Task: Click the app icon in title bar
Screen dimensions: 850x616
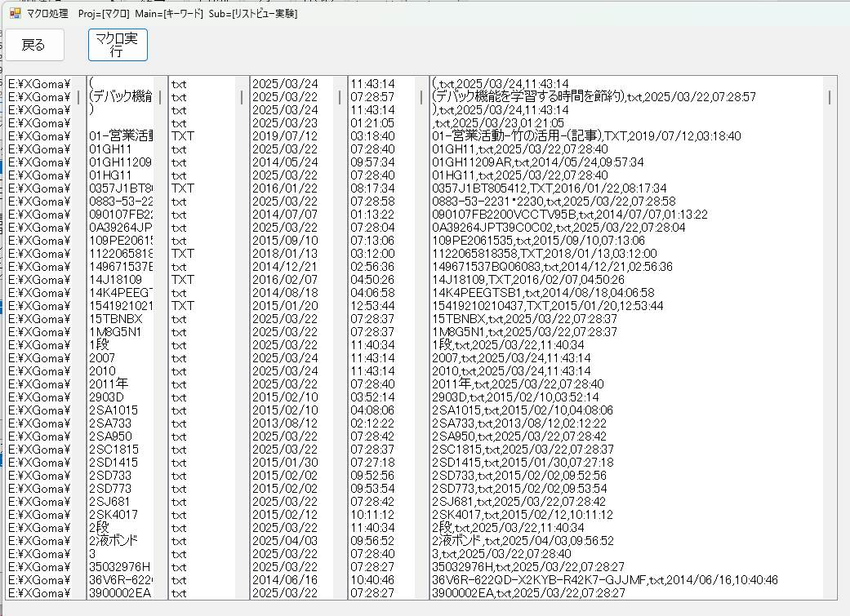Action: pyautogui.click(x=14, y=13)
